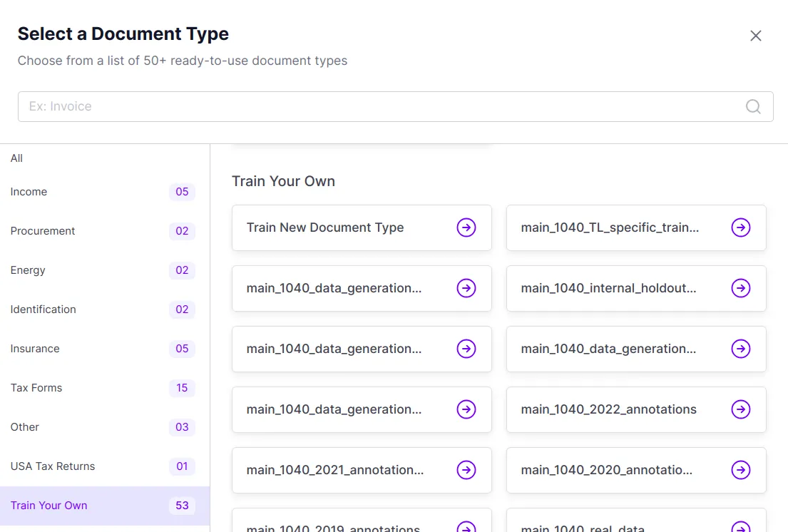Close the Select a Document Type dialog

pos(755,36)
